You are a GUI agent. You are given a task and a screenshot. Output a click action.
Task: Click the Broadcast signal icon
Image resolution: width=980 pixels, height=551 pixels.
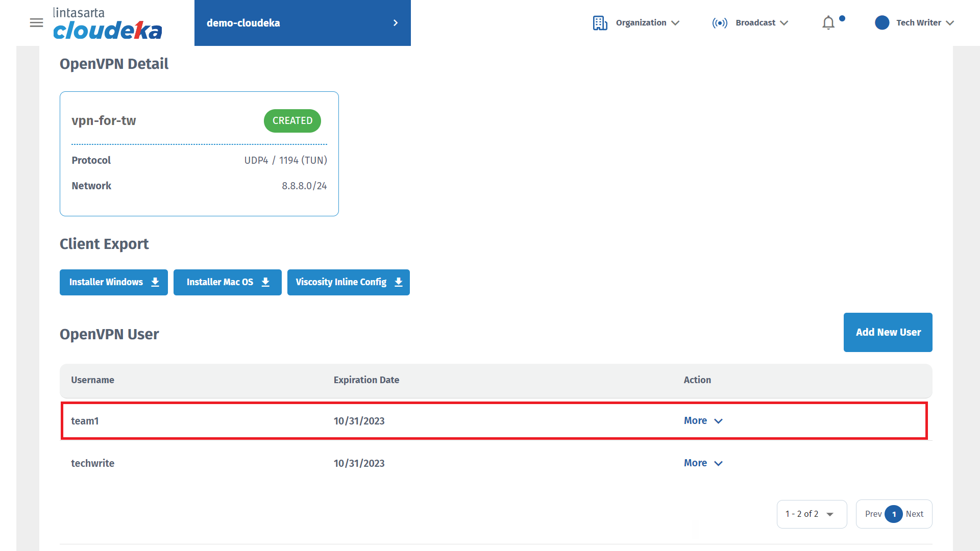tap(720, 23)
